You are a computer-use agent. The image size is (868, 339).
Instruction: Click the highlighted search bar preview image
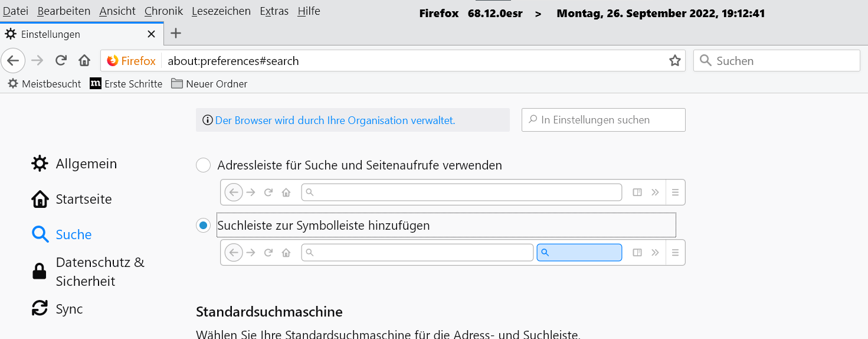[453, 252]
